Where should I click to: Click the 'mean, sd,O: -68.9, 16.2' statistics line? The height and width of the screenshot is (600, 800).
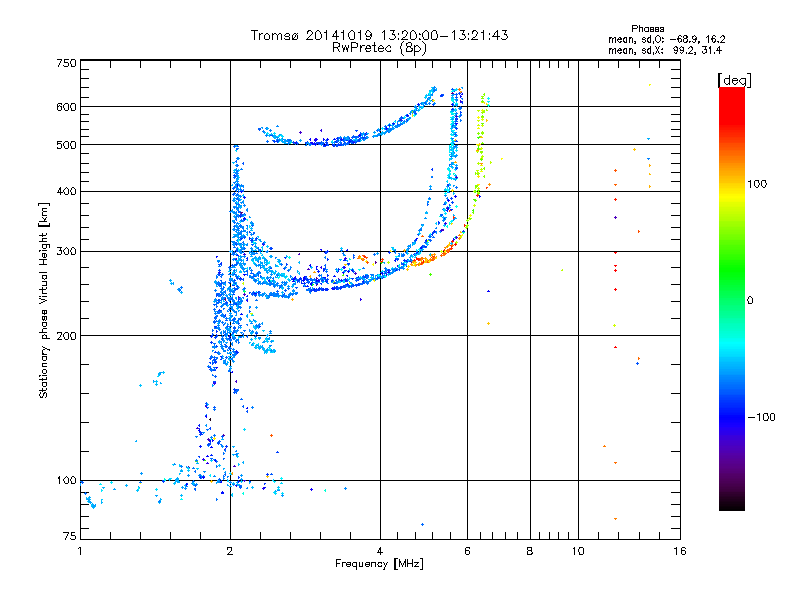pyautogui.click(x=666, y=39)
